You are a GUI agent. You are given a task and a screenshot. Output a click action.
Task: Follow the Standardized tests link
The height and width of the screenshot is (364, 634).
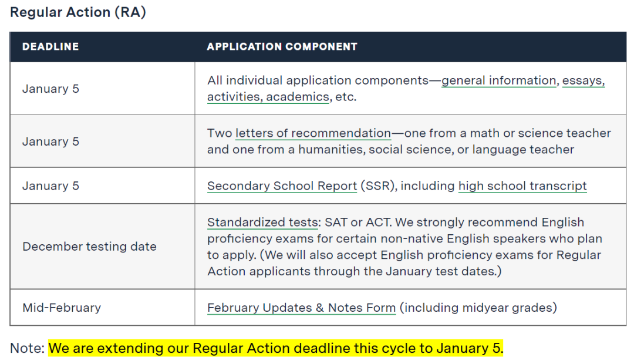(262, 223)
